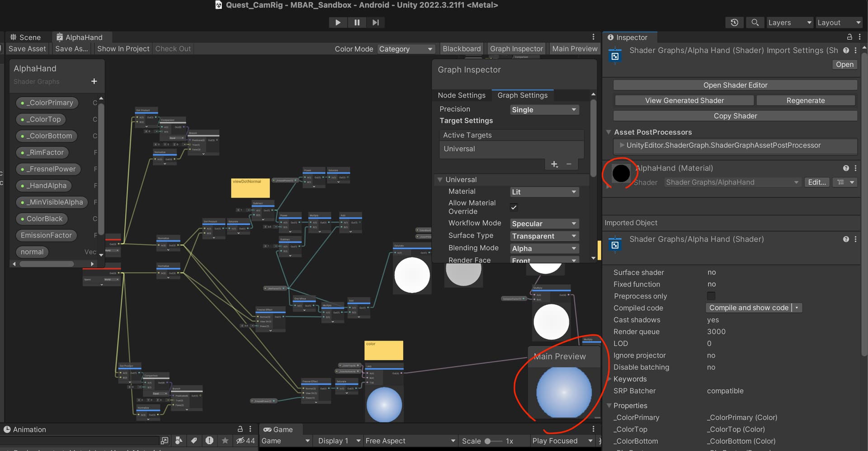Adjust the Scale slider in the Game toolbar
868x451 pixels.
pyautogui.click(x=487, y=441)
